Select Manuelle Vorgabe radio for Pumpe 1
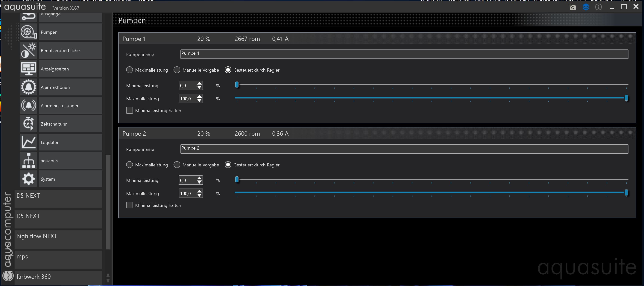Image resolution: width=644 pixels, height=286 pixels. click(177, 70)
